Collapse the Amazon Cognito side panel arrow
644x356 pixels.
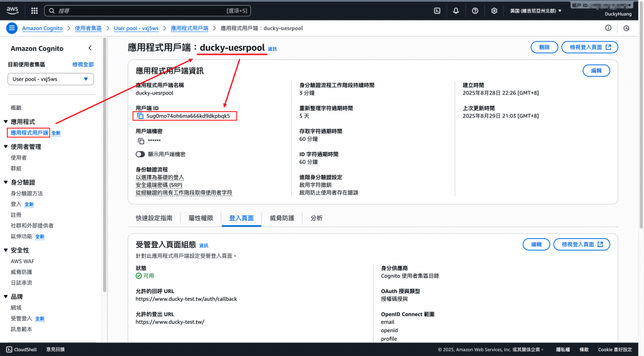pyautogui.click(x=90, y=48)
